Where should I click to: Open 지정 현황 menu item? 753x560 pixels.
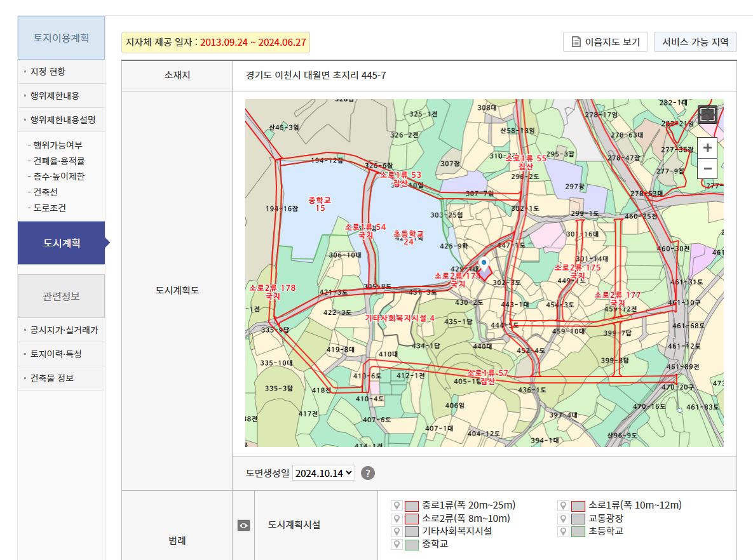coord(48,72)
